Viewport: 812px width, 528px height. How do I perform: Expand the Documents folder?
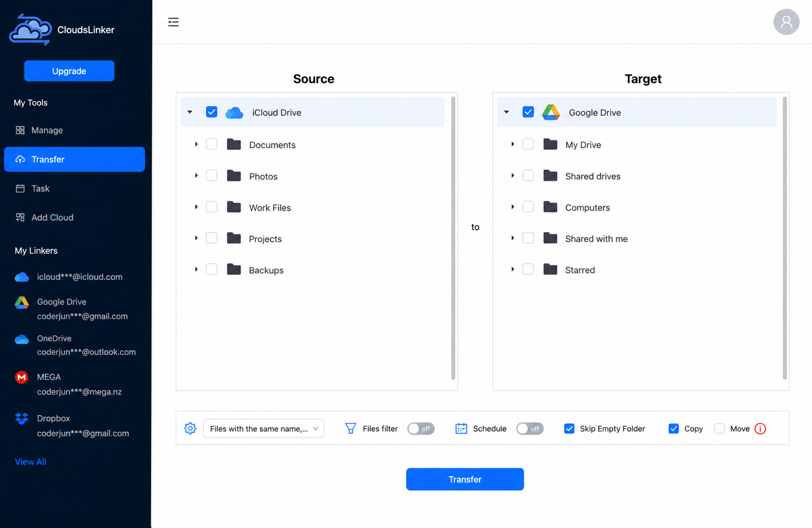coord(196,145)
